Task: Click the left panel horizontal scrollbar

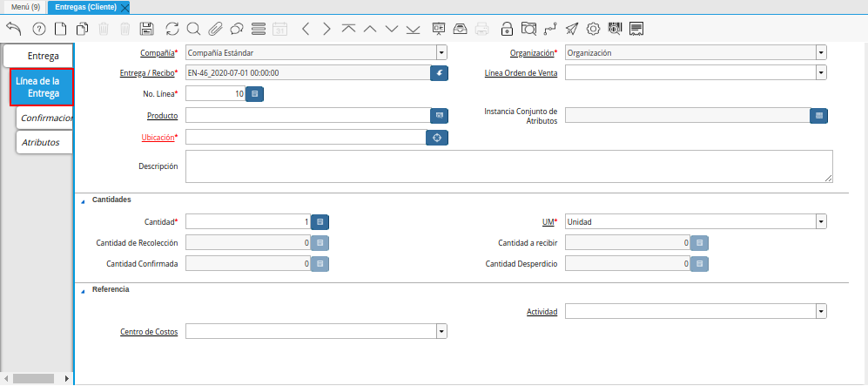Action: pos(35,378)
